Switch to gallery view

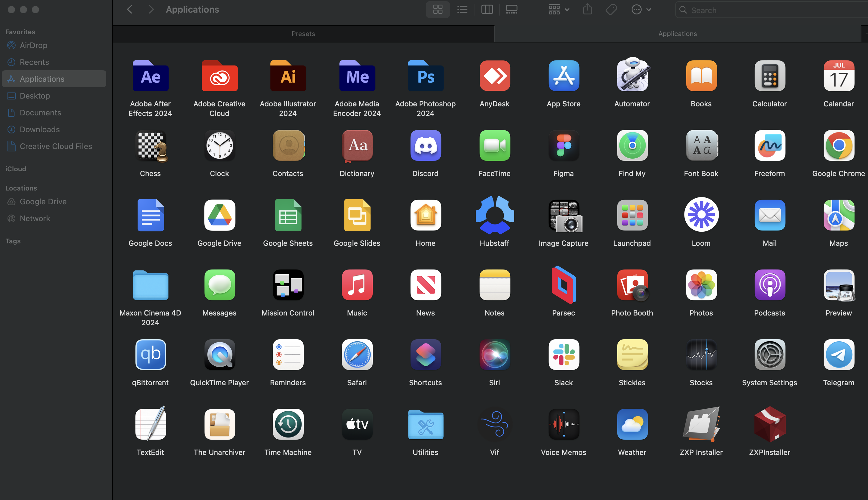coord(511,9)
